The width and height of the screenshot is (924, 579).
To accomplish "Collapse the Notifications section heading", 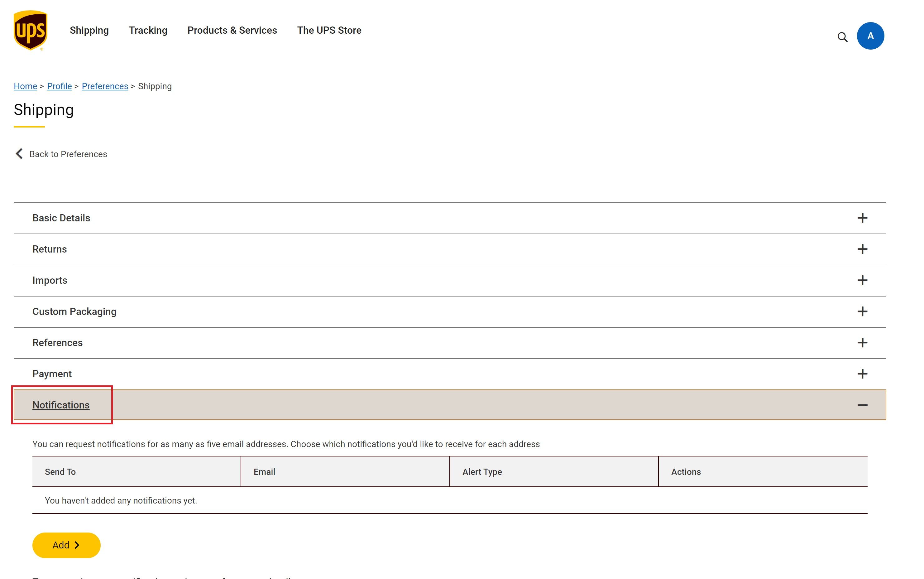I will coord(61,405).
